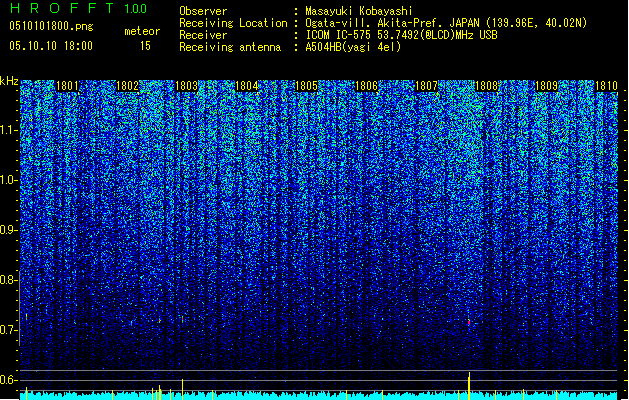Click the HROFFT 1.0.0 title text
The image size is (629, 400).
point(79,8)
